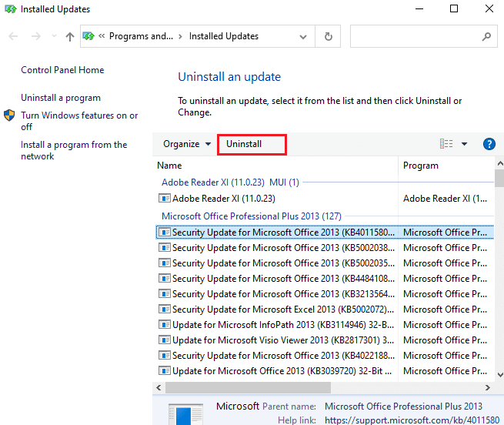This screenshot has height=425, width=504.
Task: Open the Uninstall a program link
Action: tap(61, 98)
